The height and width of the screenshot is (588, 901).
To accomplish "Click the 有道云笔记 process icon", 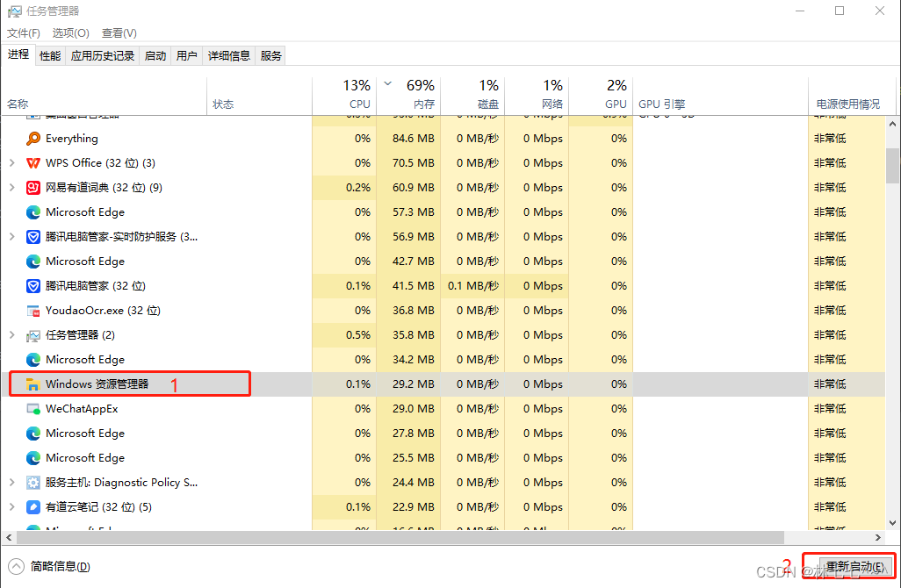I will (33, 507).
